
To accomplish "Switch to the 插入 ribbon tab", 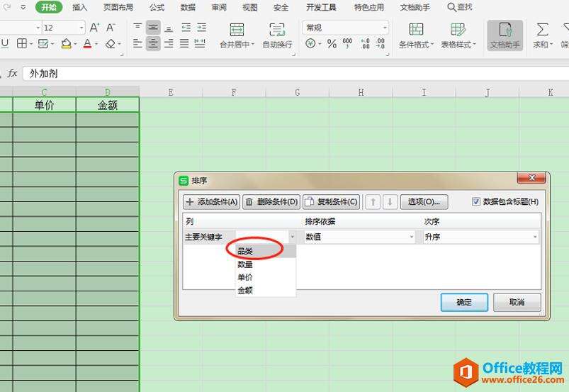I will 80,7.
